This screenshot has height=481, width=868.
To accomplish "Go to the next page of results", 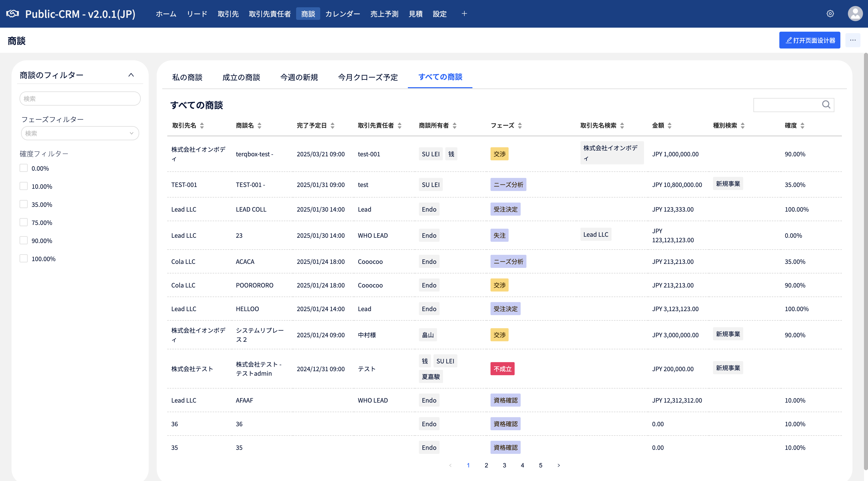I will (x=559, y=465).
